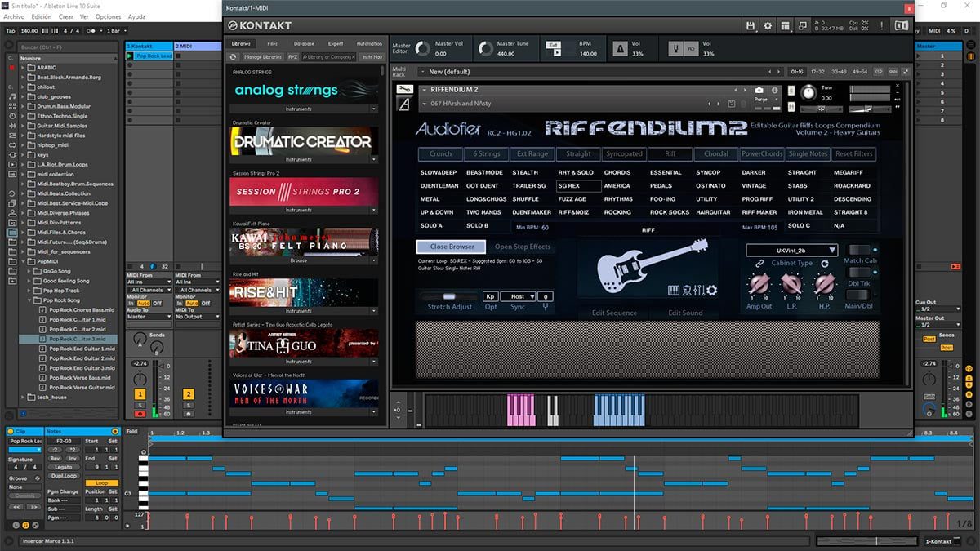This screenshot has width=980, height=551.
Task: Open Kontakt's workspace layout icon
Action: click(x=786, y=26)
